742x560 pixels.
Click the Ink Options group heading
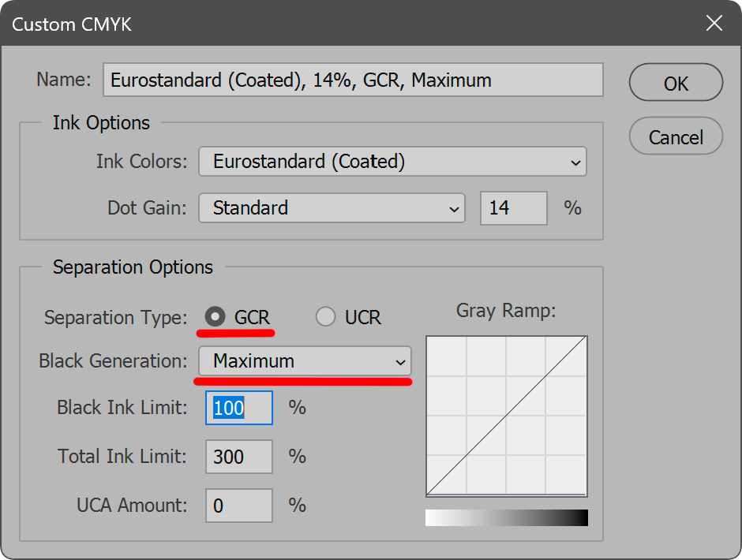click(x=101, y=123)
